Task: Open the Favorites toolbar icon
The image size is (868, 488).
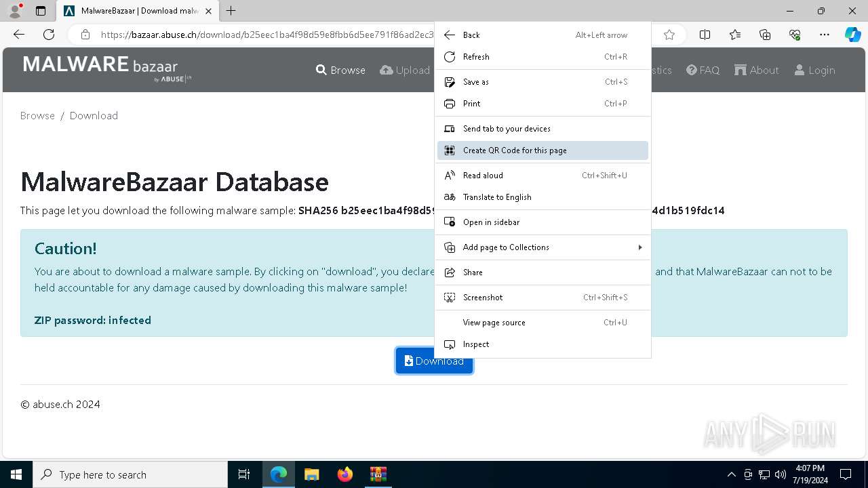Action: click(735, 35)
